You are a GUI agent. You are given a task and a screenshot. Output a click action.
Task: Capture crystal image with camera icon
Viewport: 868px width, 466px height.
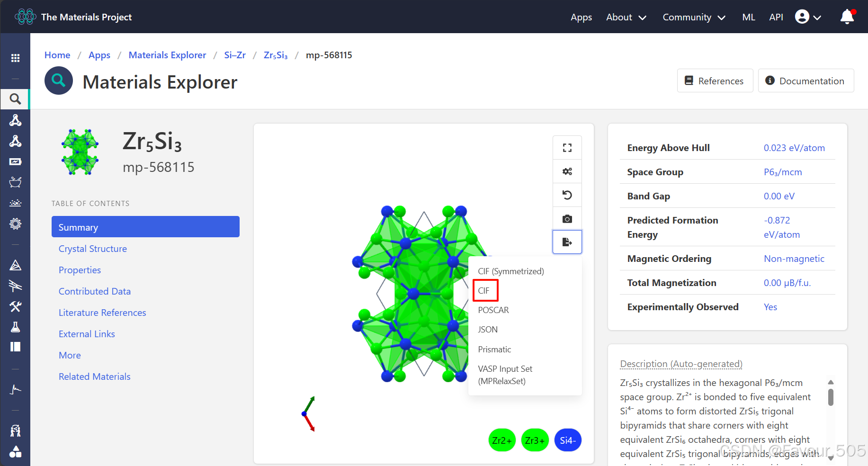(x=567, y=219)
